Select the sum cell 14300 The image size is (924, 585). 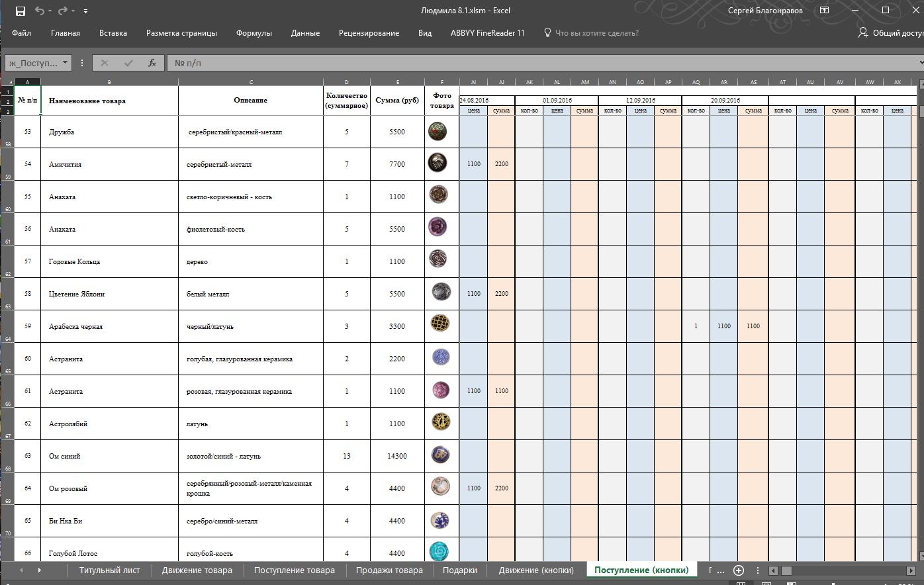(397, 456)
